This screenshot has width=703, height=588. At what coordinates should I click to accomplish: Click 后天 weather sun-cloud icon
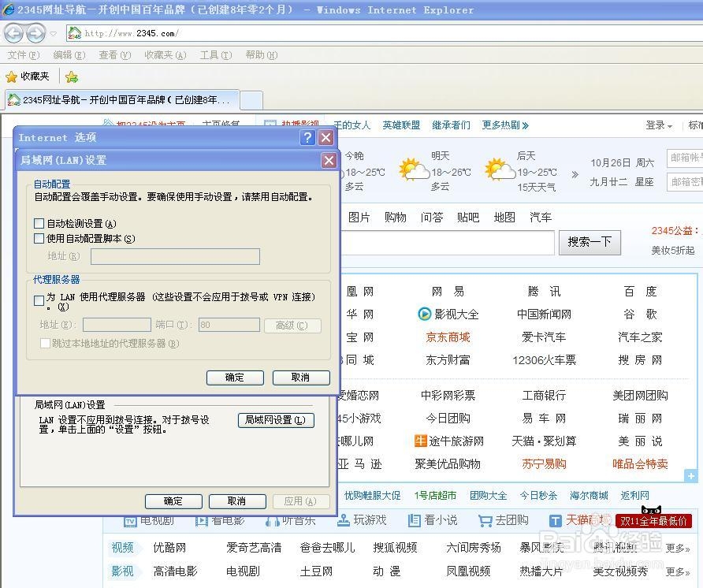pos(500,169)
